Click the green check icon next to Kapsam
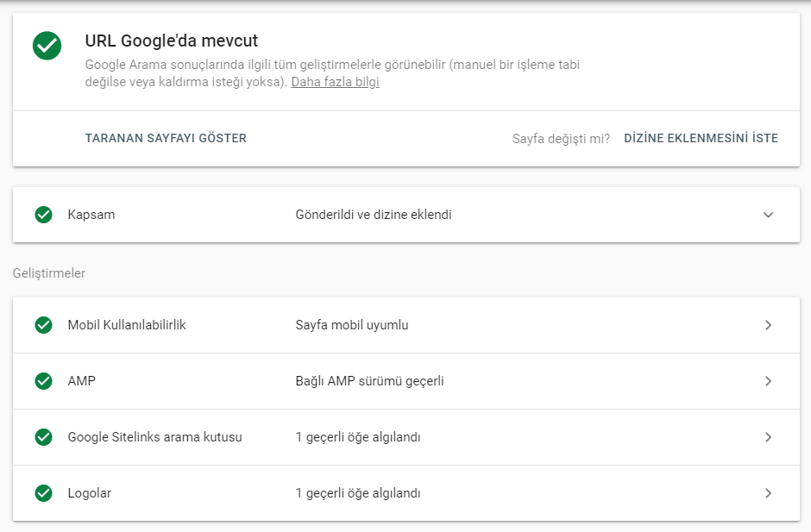Screen dimensions: 811x532 [43, 215]
